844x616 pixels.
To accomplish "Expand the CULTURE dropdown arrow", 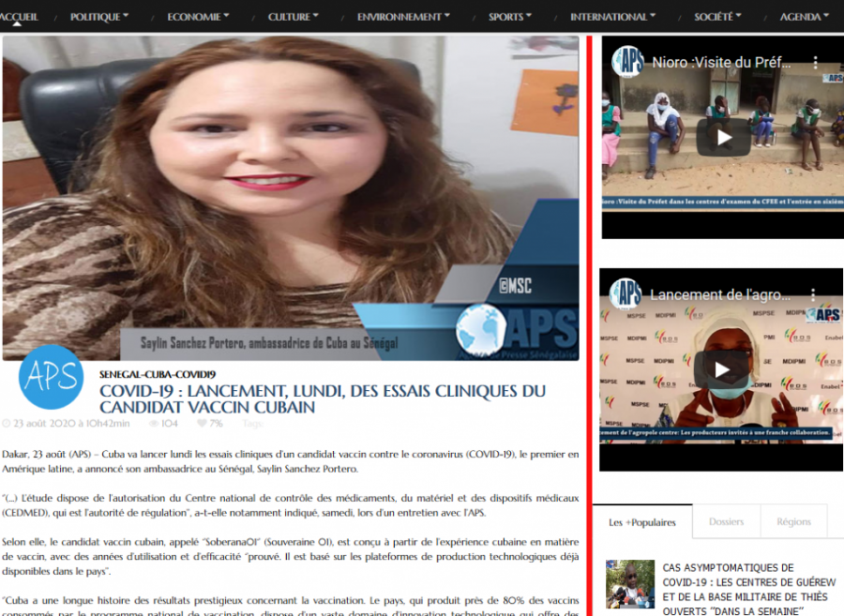I will point(315,16).
